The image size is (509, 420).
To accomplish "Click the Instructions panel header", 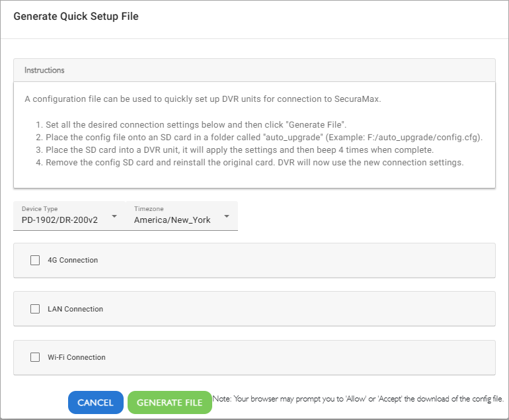I will (x=255, y=70).
